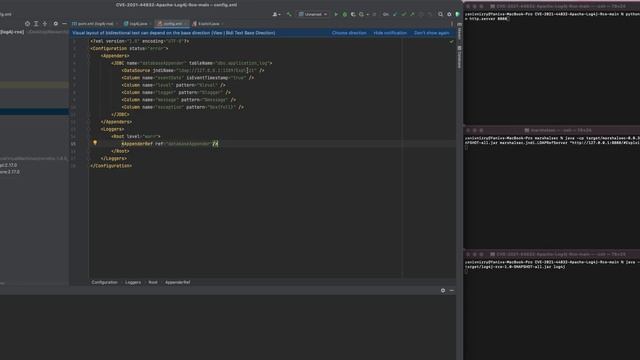Click the <Loggers> opening tag line
The image size is (640, 360).
coord(112,129)
